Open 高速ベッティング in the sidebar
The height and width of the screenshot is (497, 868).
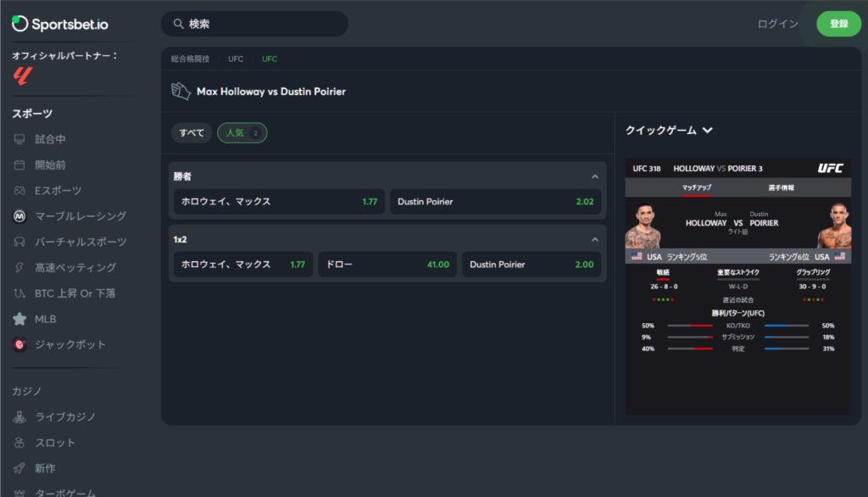pyautogui.click(x=75, y=268)
